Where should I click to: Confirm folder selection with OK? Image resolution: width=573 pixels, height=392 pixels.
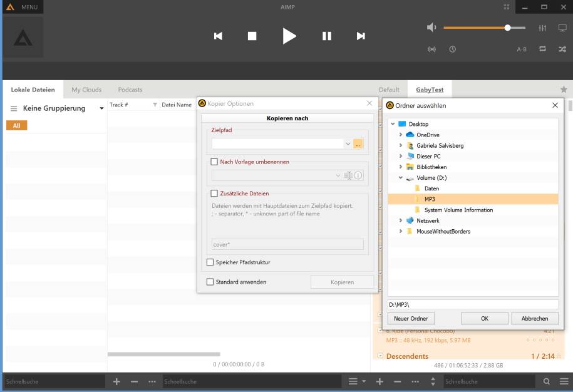point(484,319)
